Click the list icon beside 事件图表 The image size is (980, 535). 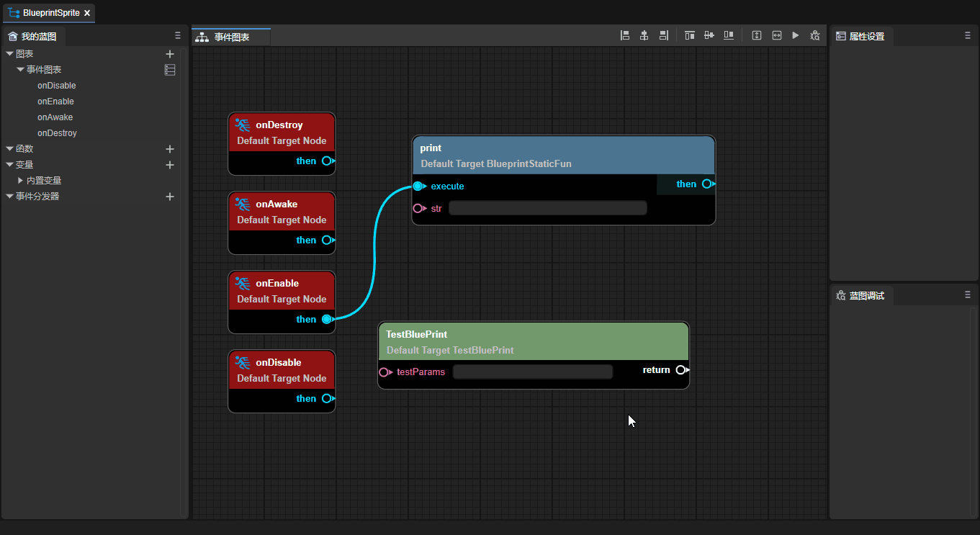click(x=170, y=70)
